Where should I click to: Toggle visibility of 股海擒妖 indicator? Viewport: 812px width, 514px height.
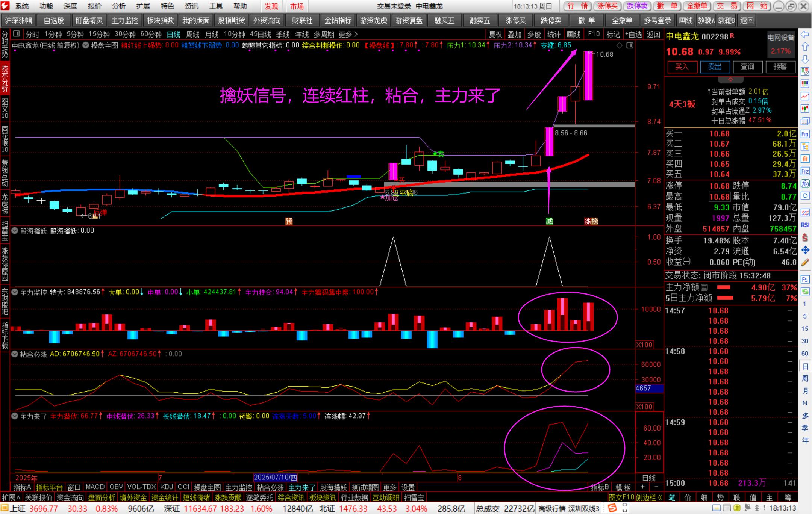click(x=15, y=230)
